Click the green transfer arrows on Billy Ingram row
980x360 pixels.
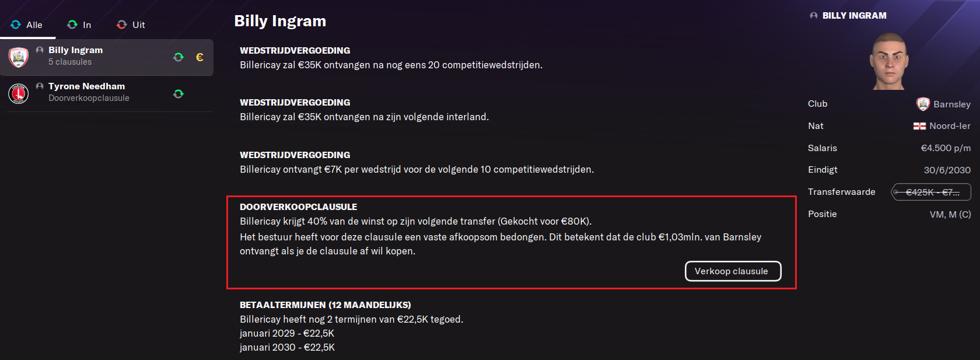pyautogui.click(x=178, y=57)
